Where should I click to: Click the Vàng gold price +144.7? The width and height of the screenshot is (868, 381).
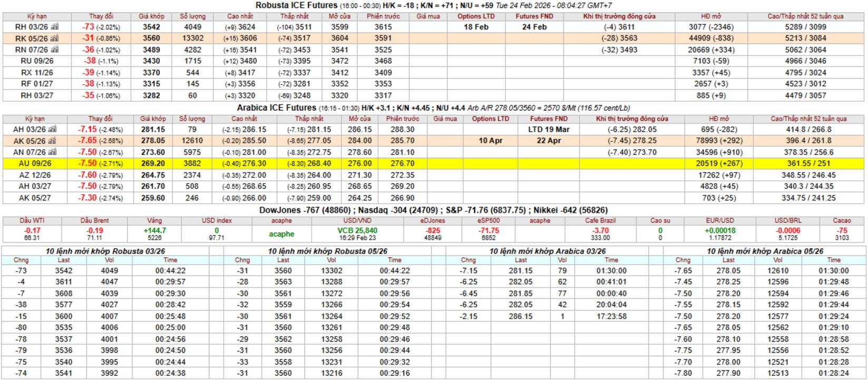pyautogui.click(x=154, y=230)
